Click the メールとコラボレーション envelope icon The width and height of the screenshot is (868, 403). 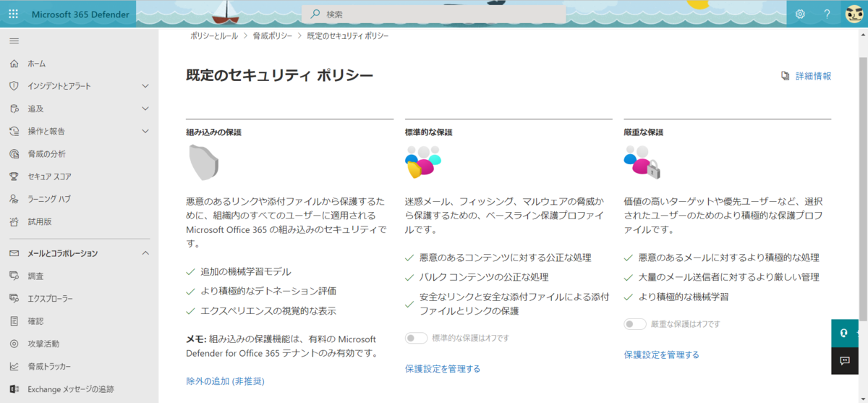coord(14,253)
